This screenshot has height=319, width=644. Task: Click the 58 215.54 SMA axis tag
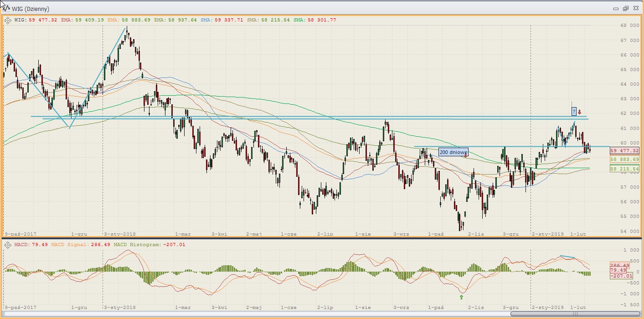[624, 169]
